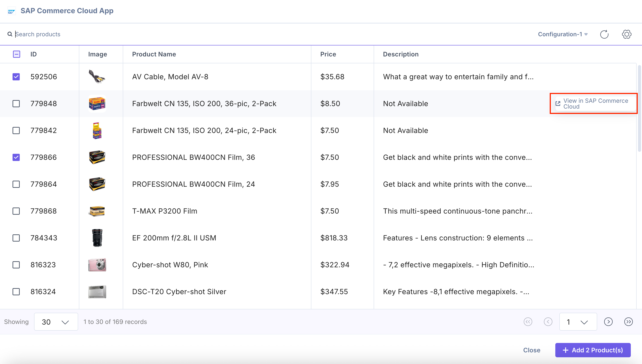Click 'What a great way to entertain' description
The height and width of the screenshot is (364, 642).
click(458, 77)
